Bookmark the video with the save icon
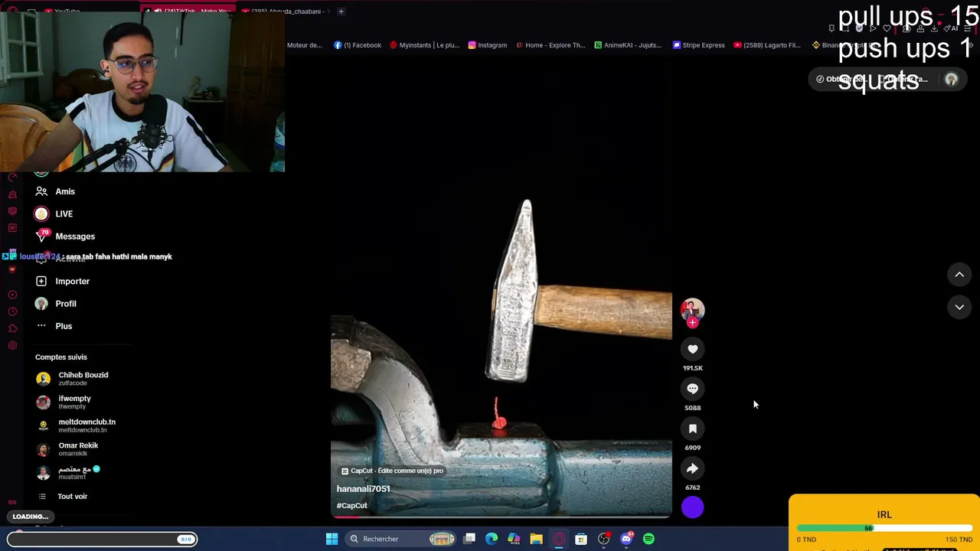Image resolution: width=980 pixels, height=551 pixels. pyautogui.click(x=692, y=429)
